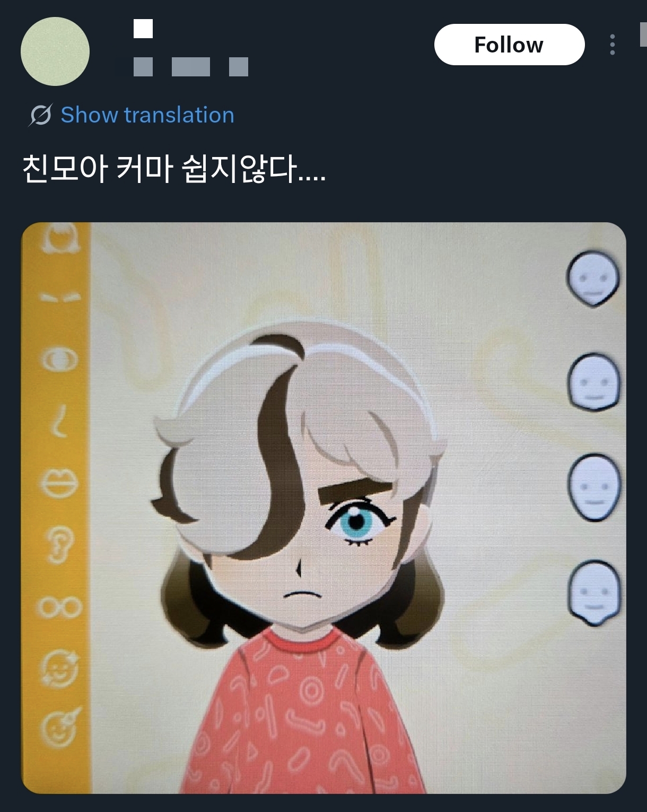The width and height of the screenshot is (647, 812).
Task: Open the glasses category icon
Action: pos(59,606)
